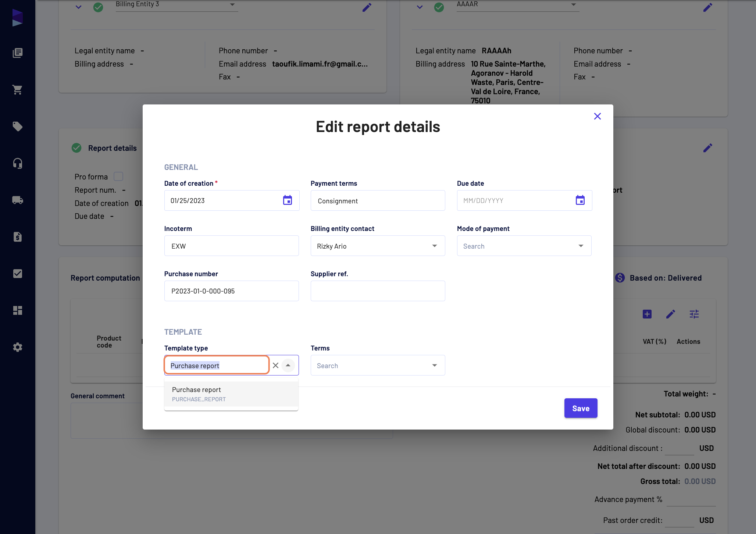This screenshot has height=534, width=756.
Task: Expand the Billing entity contact dropdown
Action: [435, 246]
